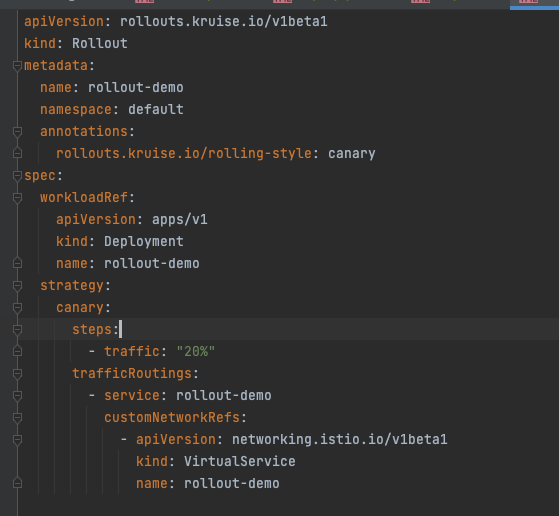Click the 'service' key
Screen dimensions: 559x516
click(132, 395)
